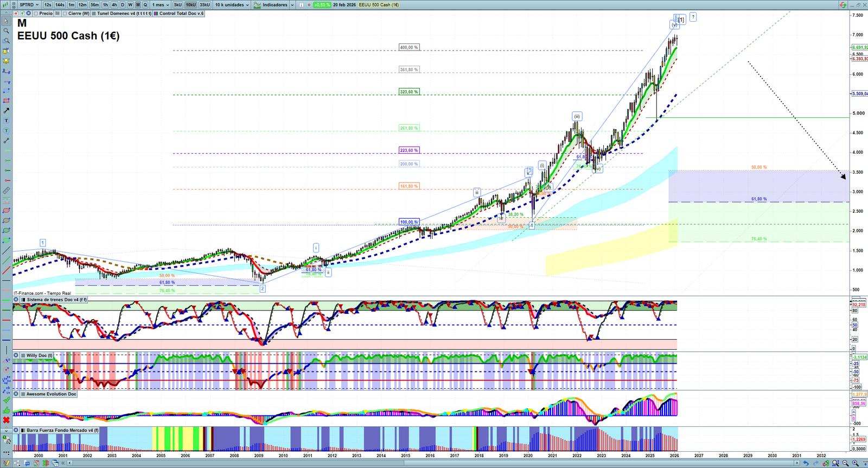Set history to 35kU units

pos(205,5)
